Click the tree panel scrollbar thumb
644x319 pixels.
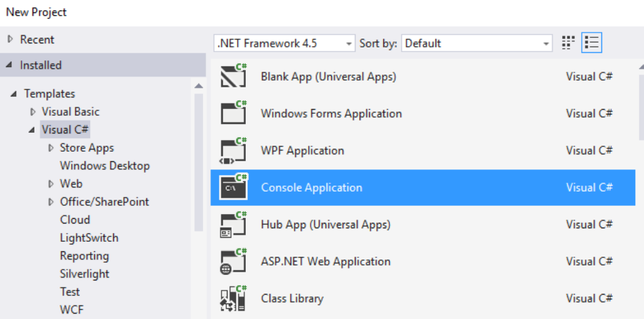199,163
